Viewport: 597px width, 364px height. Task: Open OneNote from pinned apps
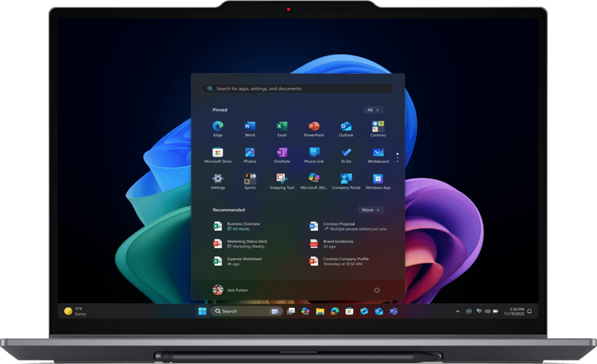[x=282, y=155]
